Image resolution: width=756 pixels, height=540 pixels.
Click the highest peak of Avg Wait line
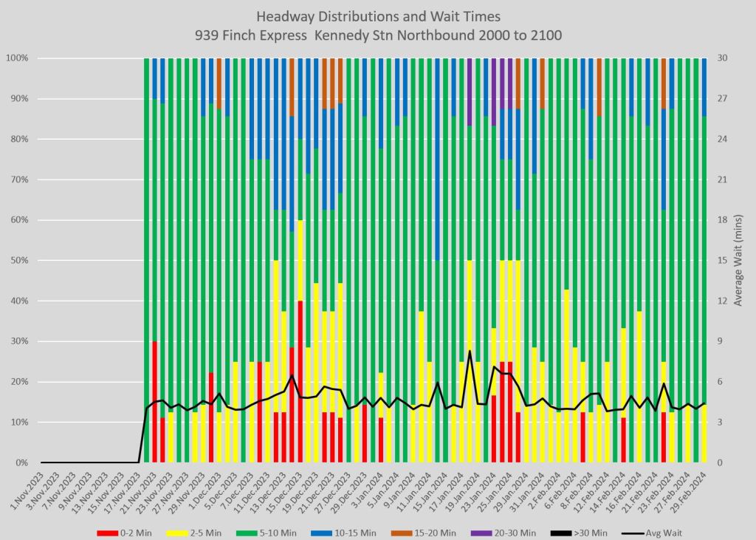click(470, 351)
